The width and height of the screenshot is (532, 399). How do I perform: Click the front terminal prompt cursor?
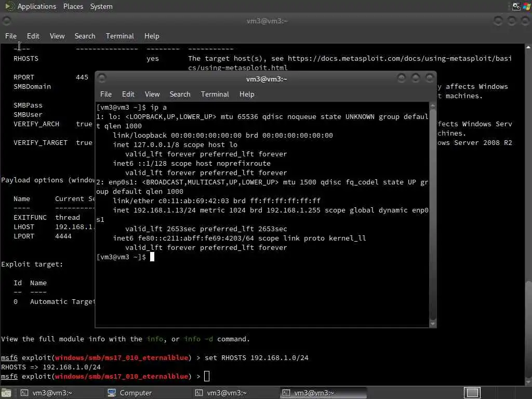pyautogui.click(x=152, y=257)
